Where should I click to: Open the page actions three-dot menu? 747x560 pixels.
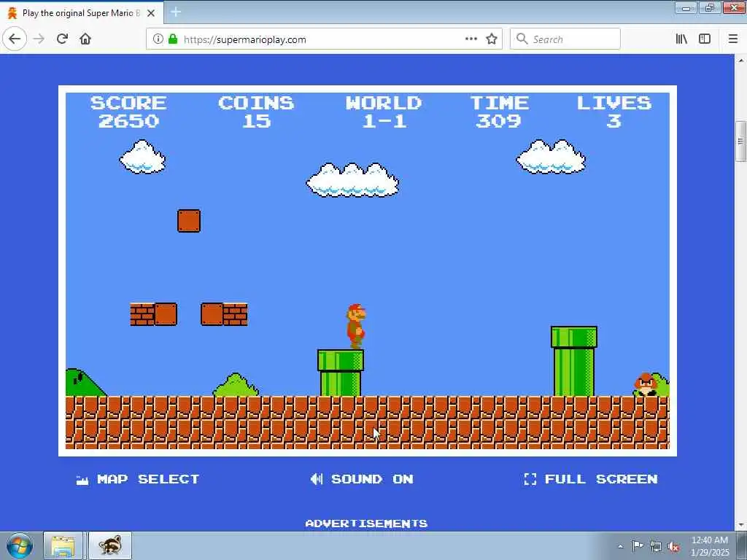(471, 39)
